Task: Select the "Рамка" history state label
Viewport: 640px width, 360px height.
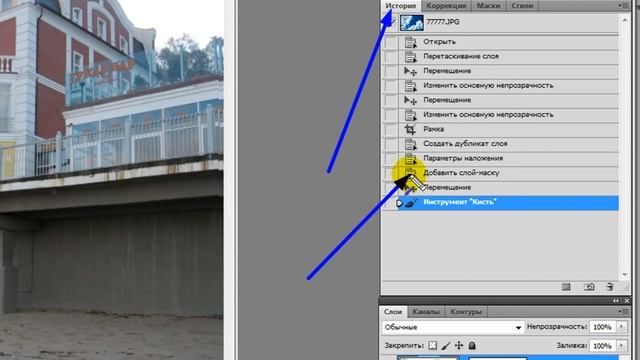Action: [x=433, y=129]
